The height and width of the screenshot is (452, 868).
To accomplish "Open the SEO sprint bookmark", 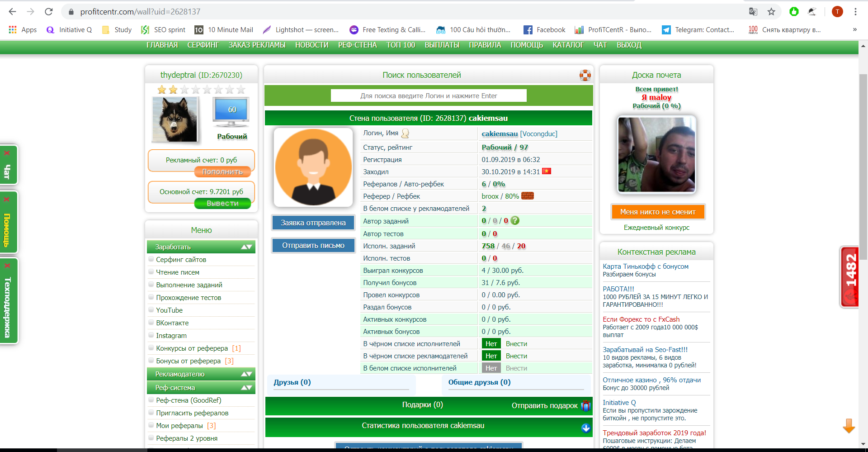I will (x=163, y=30).
